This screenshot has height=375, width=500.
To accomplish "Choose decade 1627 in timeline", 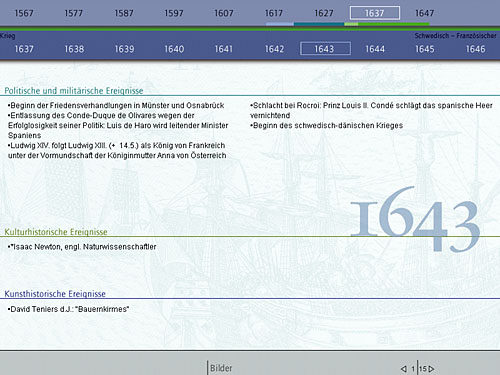I will (x=324, y=13).
